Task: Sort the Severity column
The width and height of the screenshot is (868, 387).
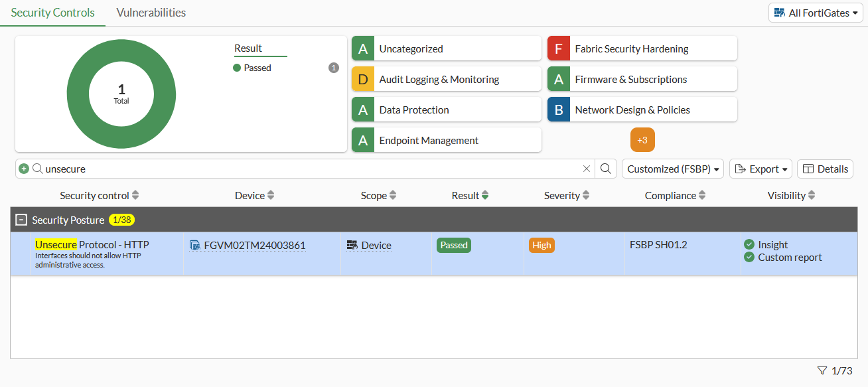Action: (x=586, y=196)
